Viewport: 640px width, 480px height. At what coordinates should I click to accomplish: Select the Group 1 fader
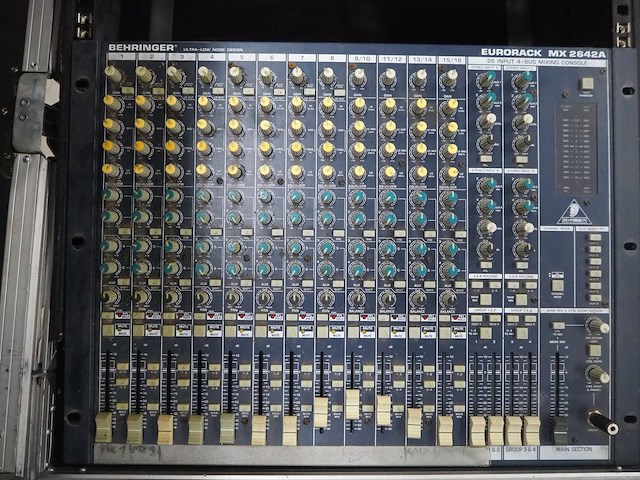[477, 431]
